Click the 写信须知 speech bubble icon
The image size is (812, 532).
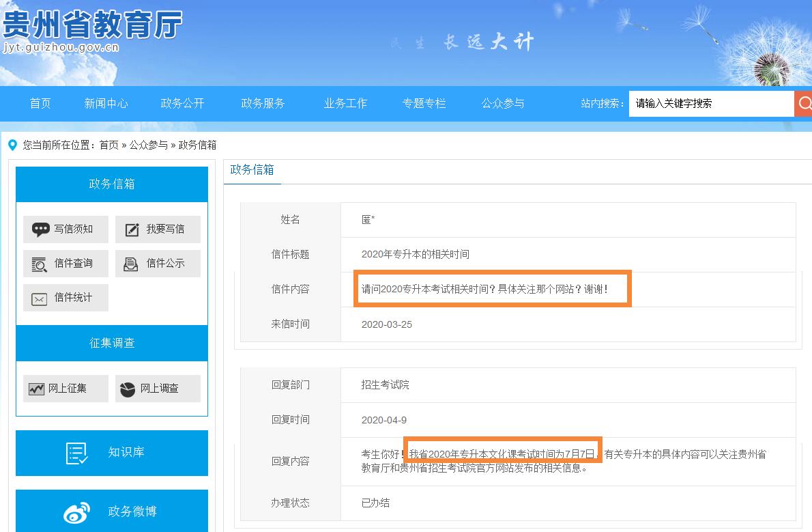[x=41, y=229]
